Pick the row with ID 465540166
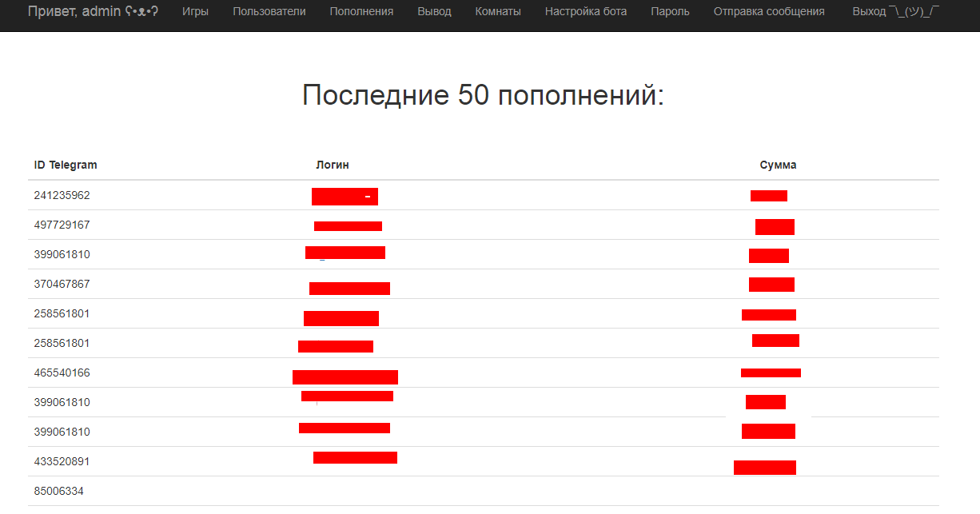The height and width of the screenshot is (514, 980). coord(62,373)
